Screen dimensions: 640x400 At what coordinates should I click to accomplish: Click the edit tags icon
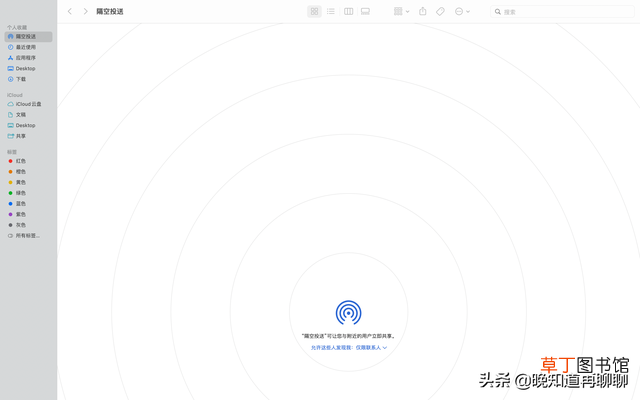click(440, 11)
